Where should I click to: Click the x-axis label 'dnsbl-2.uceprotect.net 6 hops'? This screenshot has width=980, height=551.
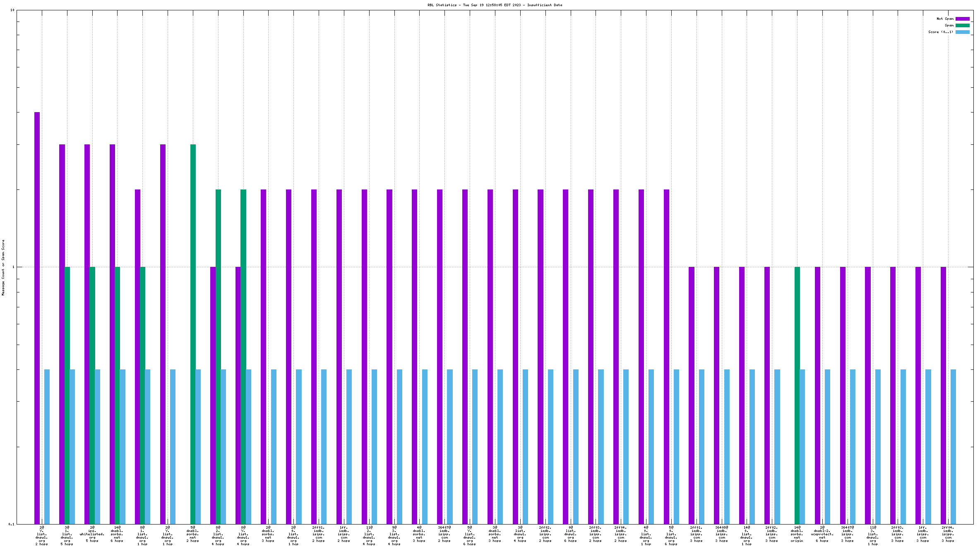(x=822, y=534)
